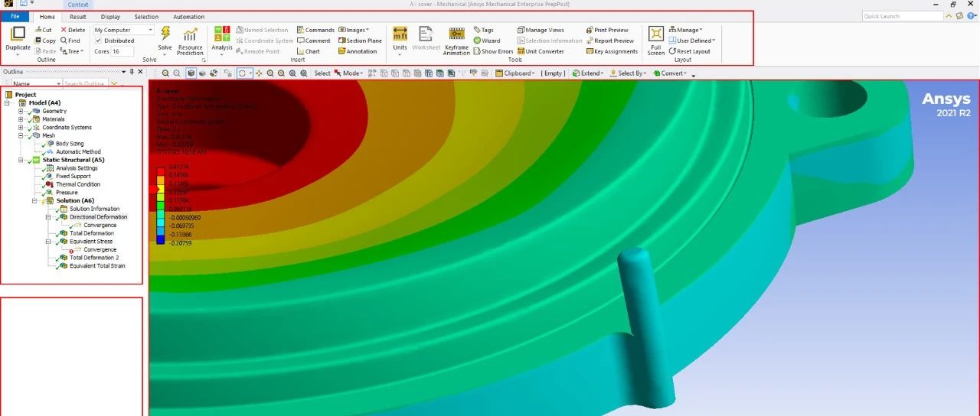Image resolution: width=980 pixels, height=416 pixels.
Task: Click Show Errors
Action: coord(493,51)
